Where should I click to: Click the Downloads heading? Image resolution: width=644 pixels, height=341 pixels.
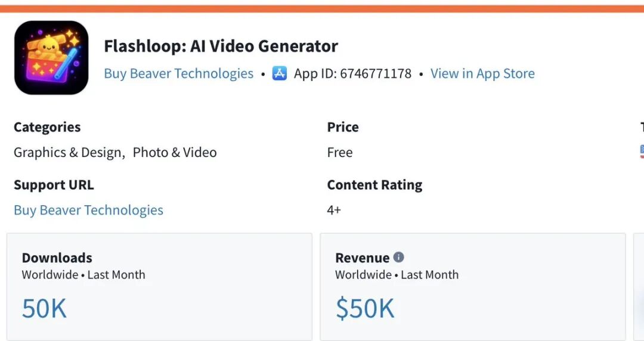pyautogui.click(x=57, y=258)
